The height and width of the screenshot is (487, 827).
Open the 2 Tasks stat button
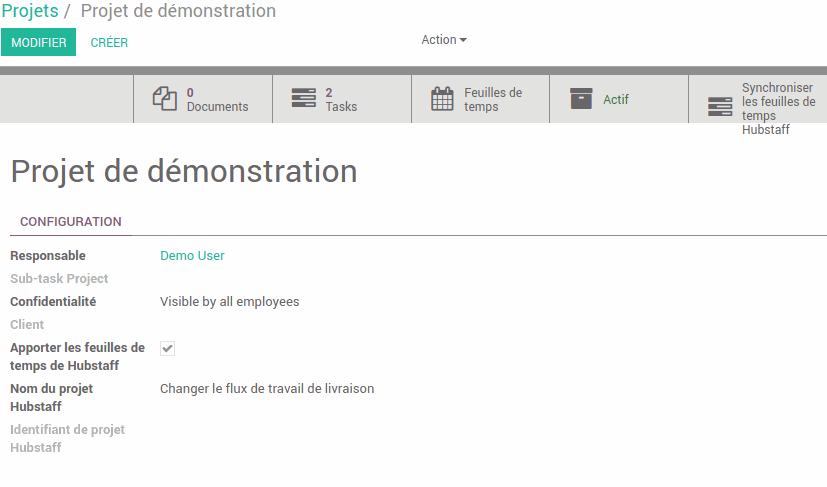coord(342,99)
